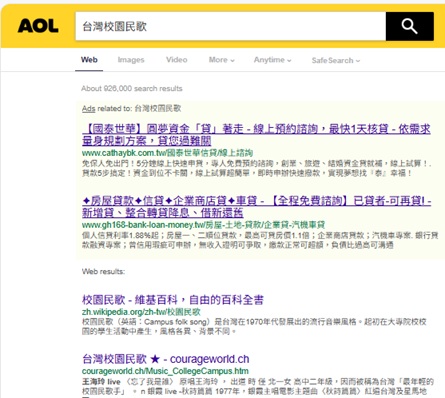Open the 國泰世華 loan ad headline
Image resolution: width=445 pixels, height=398 pixels.
[x=256, y=135]
